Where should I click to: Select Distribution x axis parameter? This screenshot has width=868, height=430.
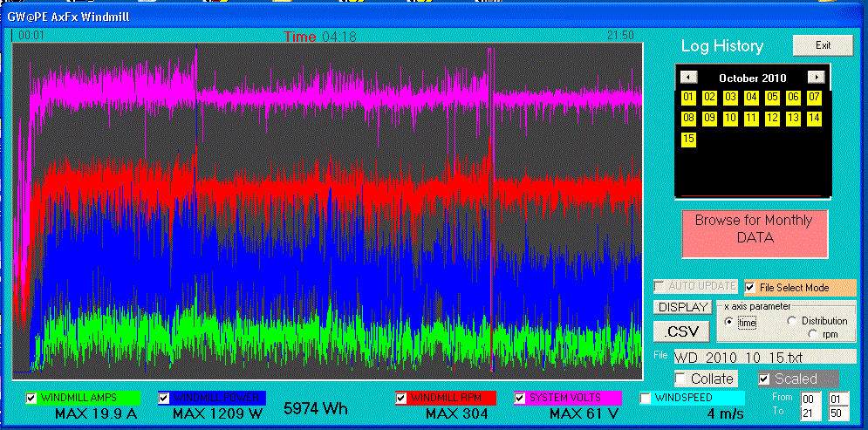(x=792, y=321)
